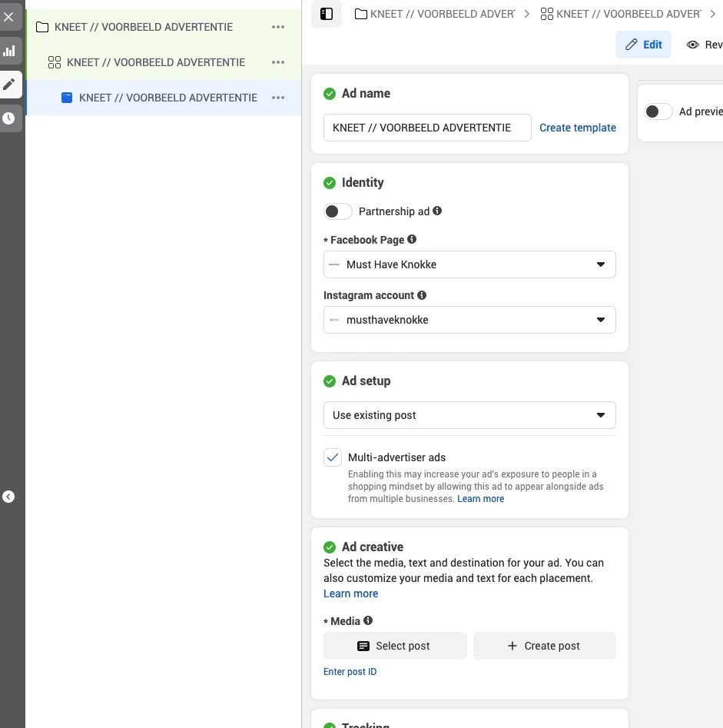Viewport: 723px width, 728px height.
Task: Click the Tracking section header
Action: click(366, 724)
